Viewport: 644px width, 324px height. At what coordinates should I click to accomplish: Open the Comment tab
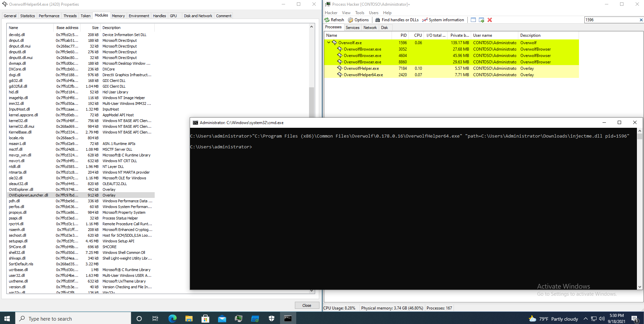click(x=224, y=16)
